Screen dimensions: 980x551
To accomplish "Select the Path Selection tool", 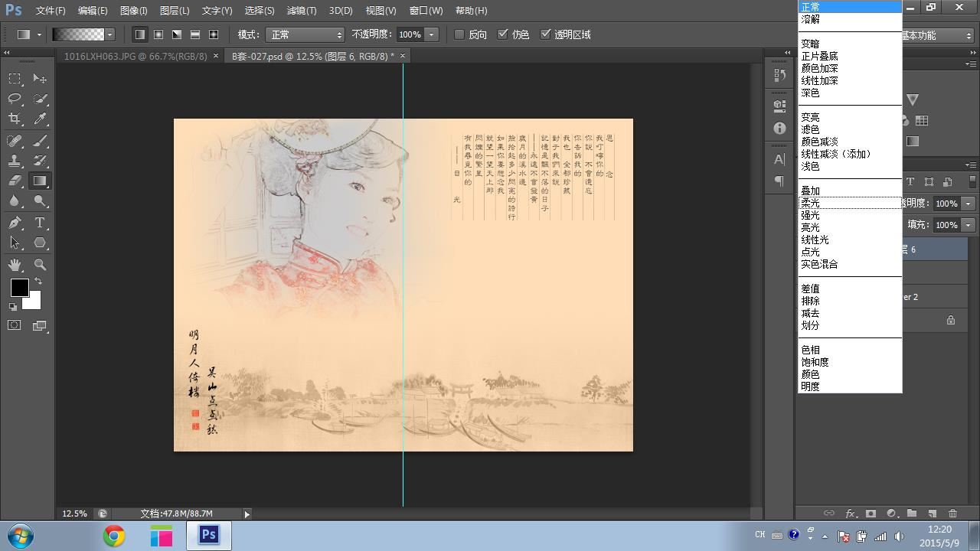I will click(15, 243).
